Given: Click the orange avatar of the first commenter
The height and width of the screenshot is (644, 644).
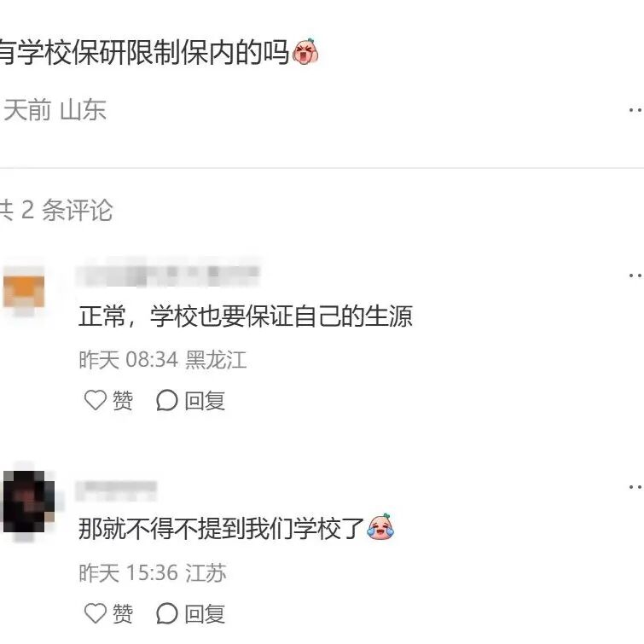Looking at the screenshot, I should coord(24,292).
